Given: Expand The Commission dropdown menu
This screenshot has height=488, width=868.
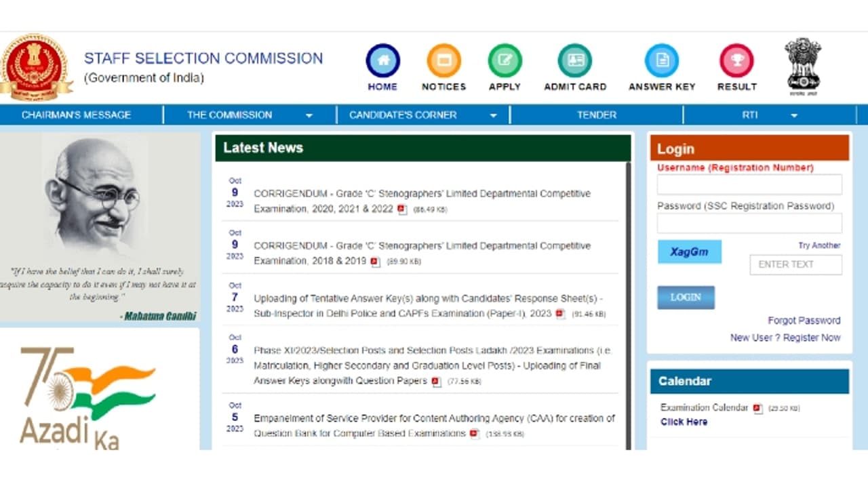Looking at the screenshot, I should click(309, 115).
